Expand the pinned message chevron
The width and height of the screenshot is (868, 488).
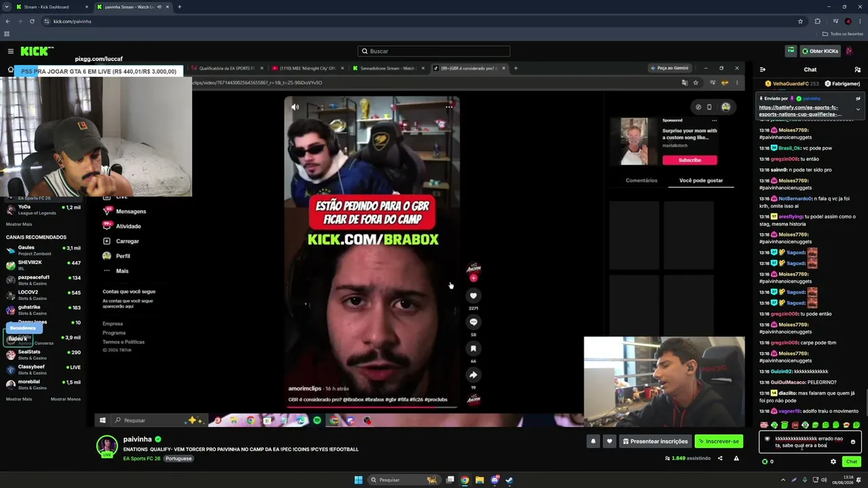(858, 110)
